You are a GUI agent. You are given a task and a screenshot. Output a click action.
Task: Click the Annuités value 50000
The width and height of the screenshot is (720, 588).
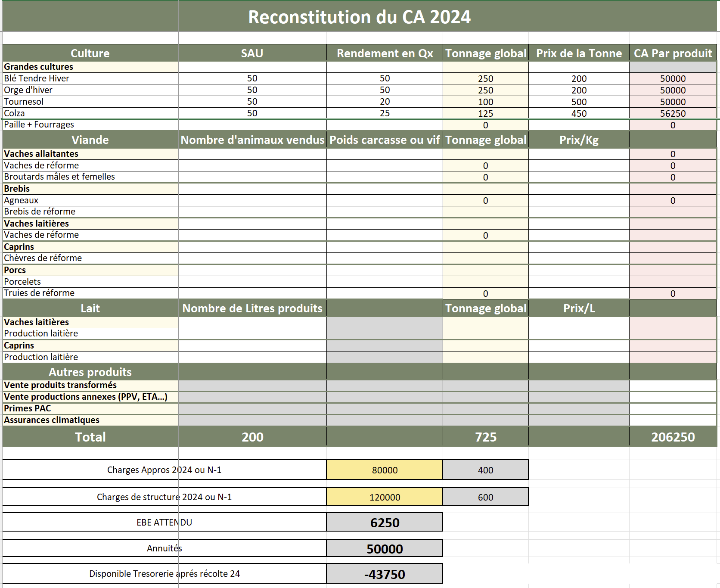coord(385,548)
